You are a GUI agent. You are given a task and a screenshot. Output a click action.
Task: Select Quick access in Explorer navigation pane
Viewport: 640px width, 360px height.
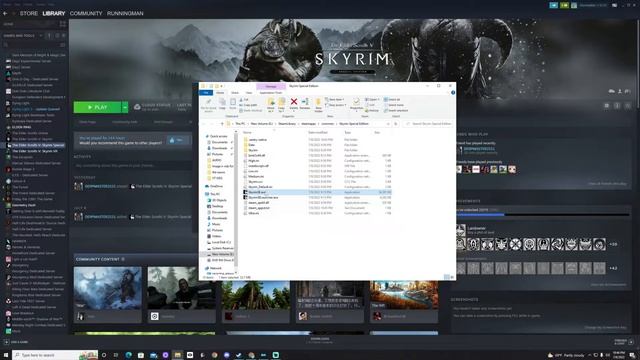tap(218, 136)
